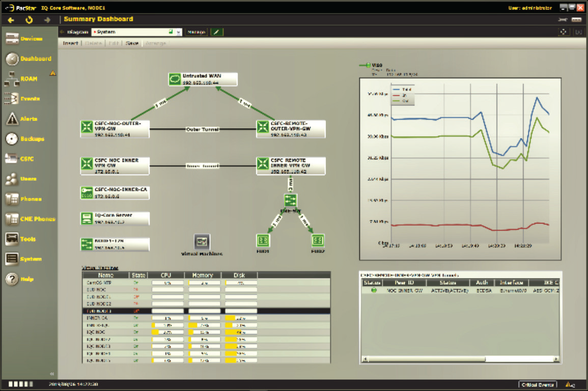Open Phones in the sidebar
The height and width of the screenshot is (391, 588).
pos(23,199)
